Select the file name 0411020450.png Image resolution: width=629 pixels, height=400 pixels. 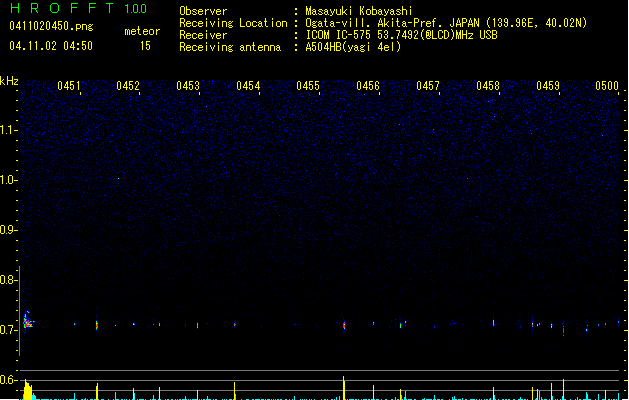[x=51, y=26]
